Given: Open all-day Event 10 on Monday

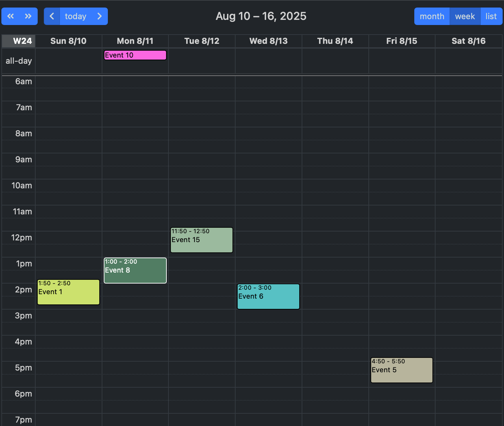Looking at the screenshot, I should tap(135, 55).
